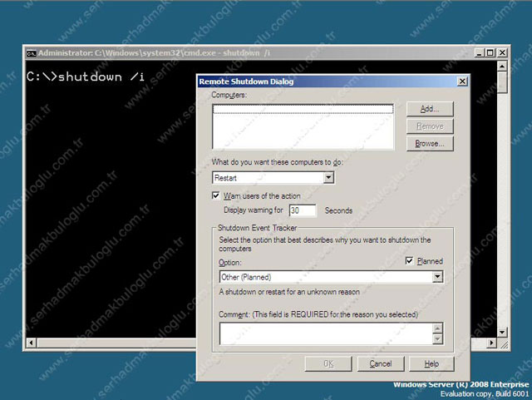Click the OK button
Screen dimensions: 532x400
coord(328,364)
